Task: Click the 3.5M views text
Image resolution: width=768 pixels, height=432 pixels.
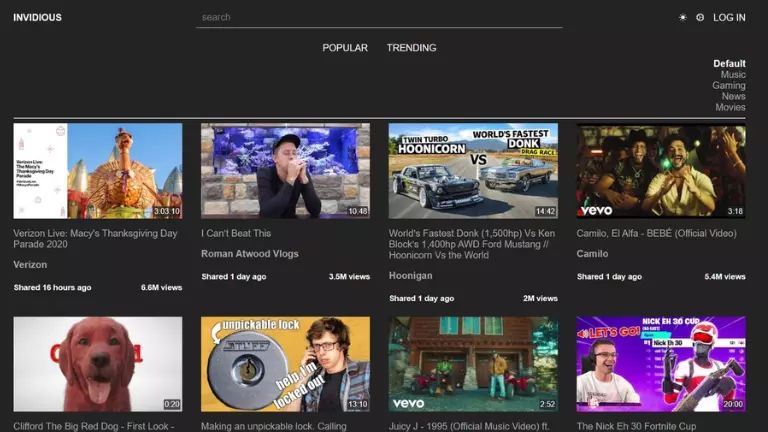Action: click(349, 277)
